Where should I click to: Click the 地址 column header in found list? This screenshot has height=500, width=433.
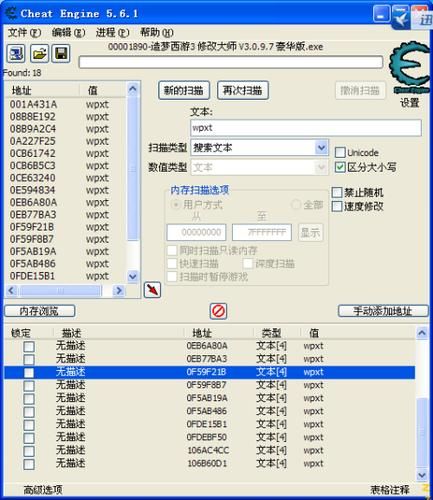pyautogui.click(x=22, y=90)
